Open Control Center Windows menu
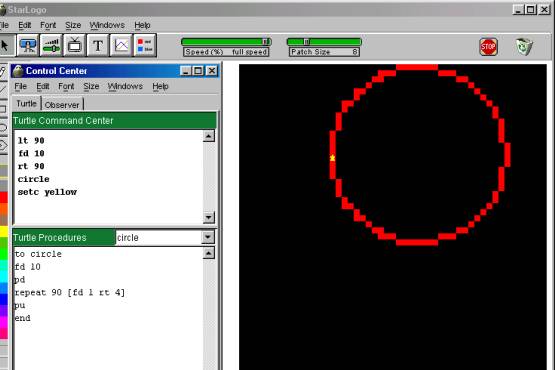 point(125,86)
